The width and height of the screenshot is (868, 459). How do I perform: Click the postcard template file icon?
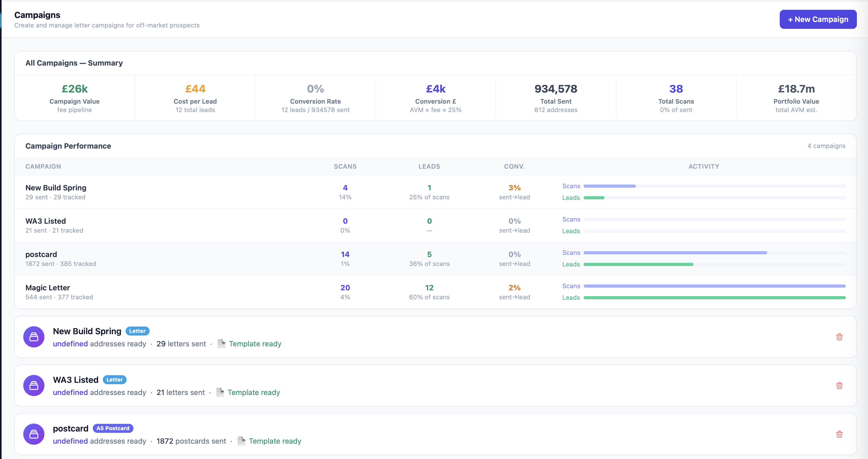pyautogui.click(x=241, y=440)
